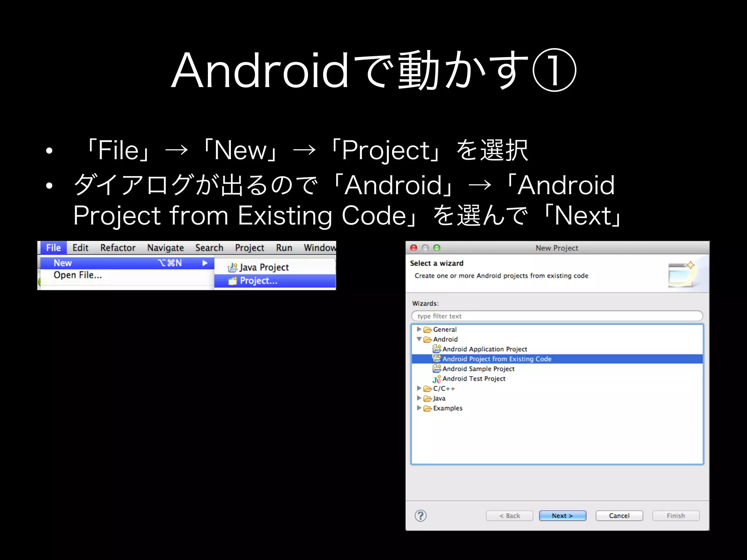Click the wizard banner image icon

point(682,274)
